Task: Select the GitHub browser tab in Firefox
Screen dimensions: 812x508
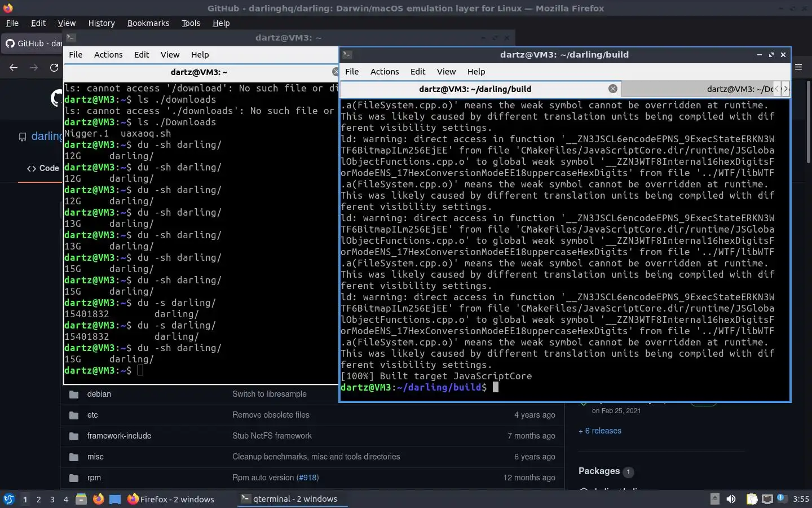Action: pyautogui.click(x=33, y=43)
